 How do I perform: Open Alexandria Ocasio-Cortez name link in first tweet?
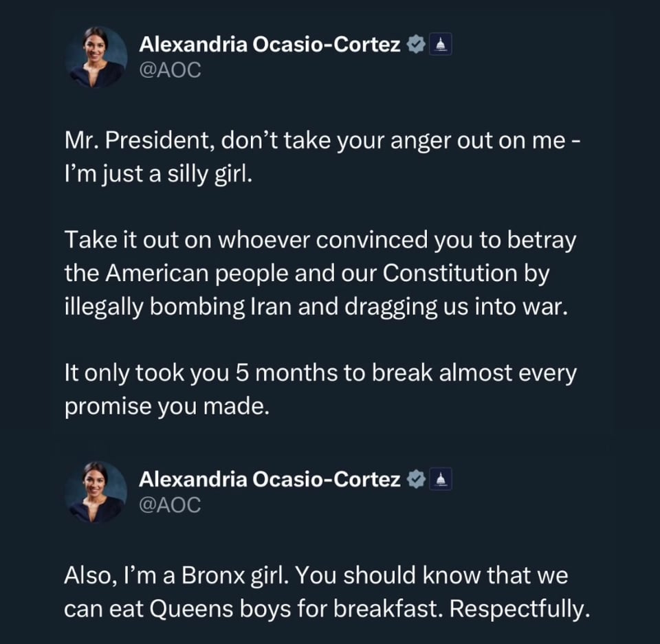[269, 45]
